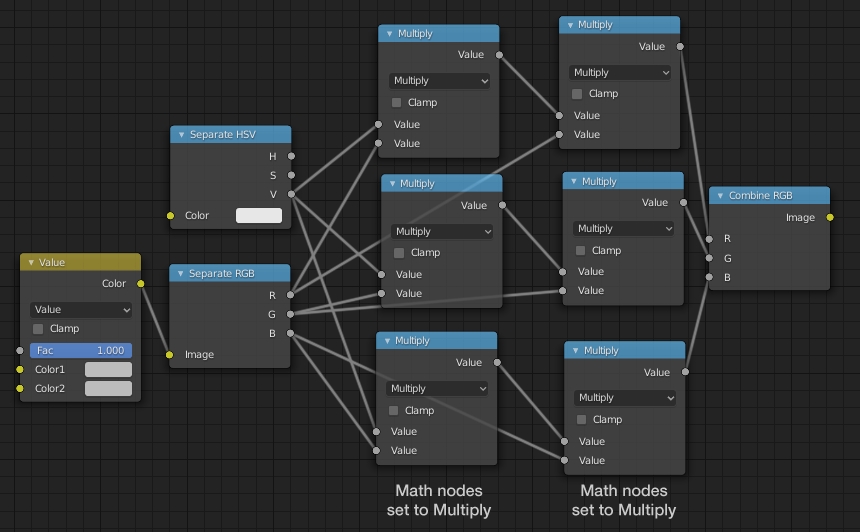This screenshot has width=860, height=532.
Task: Open the Color1 swatch in Value node
Action: 108,370
